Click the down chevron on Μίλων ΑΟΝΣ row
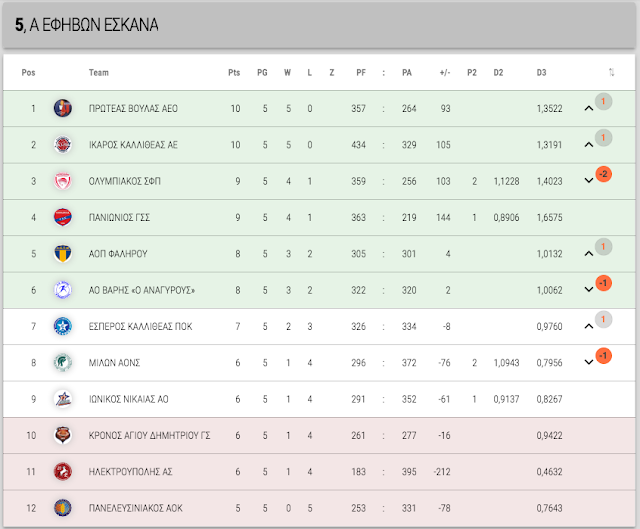640x529 pixels. point(589,362)
